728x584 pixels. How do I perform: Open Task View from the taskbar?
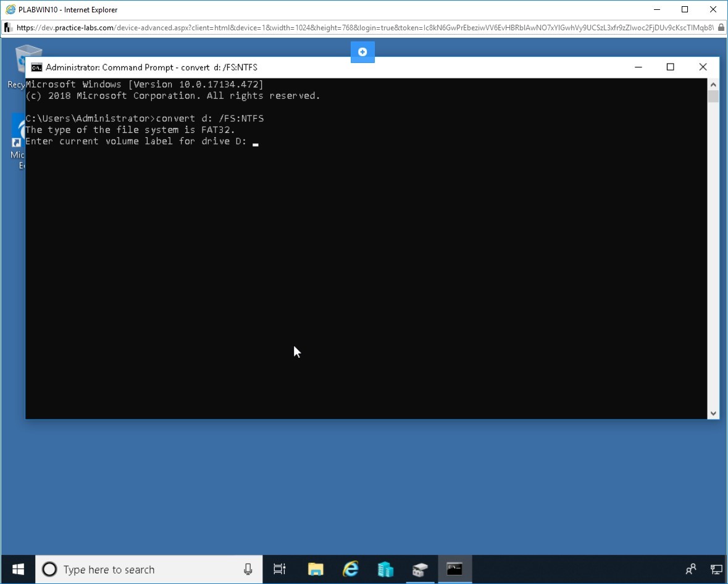[280, 569]
